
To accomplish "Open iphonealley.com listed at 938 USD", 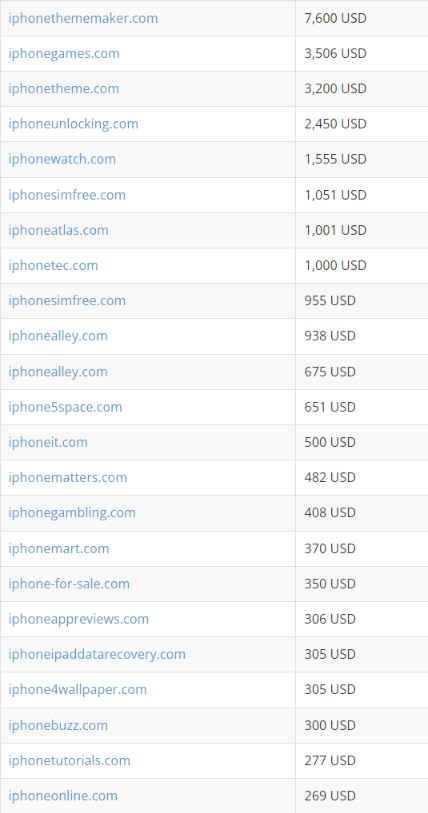I will pos(58,336).
